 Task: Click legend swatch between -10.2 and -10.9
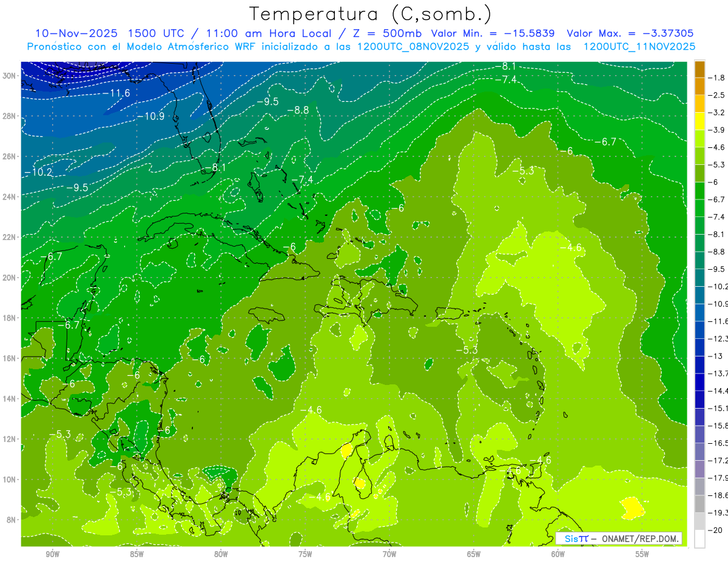pos(699,295)
